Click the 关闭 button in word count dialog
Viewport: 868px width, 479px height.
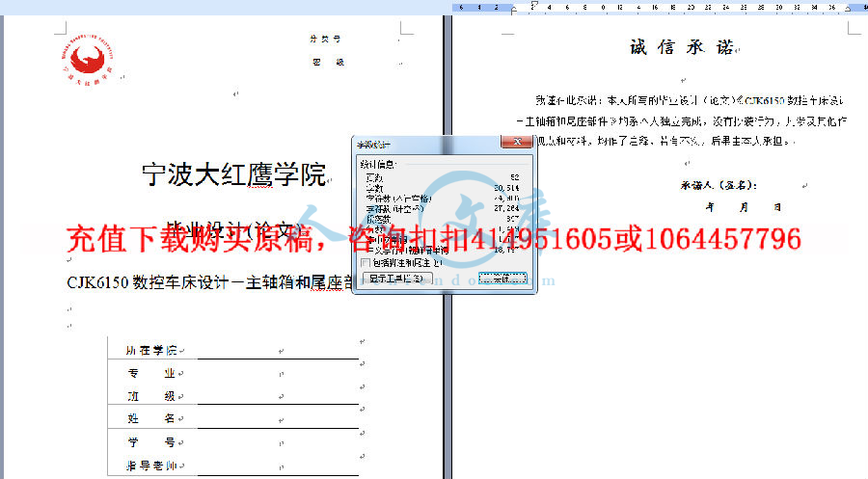point(502,279)
